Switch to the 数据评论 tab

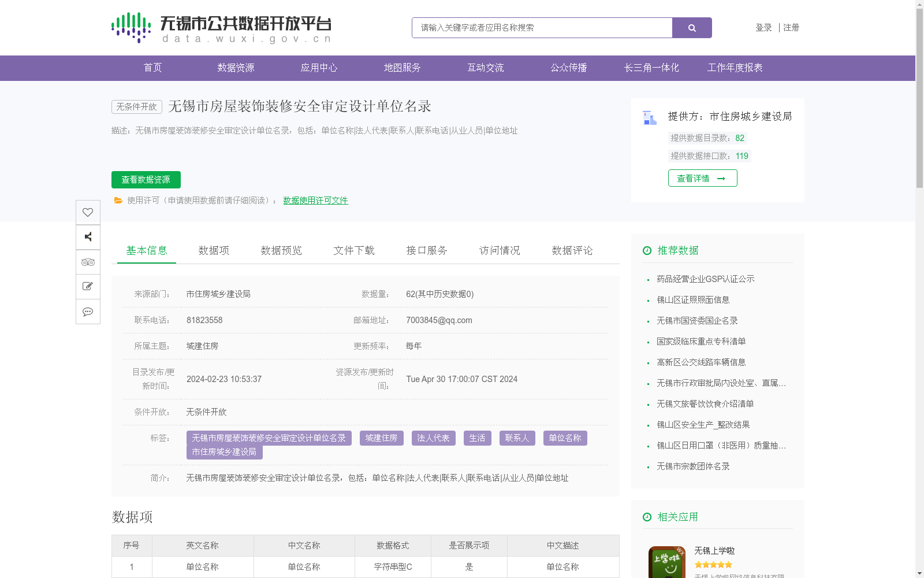[x=572, y=250]
